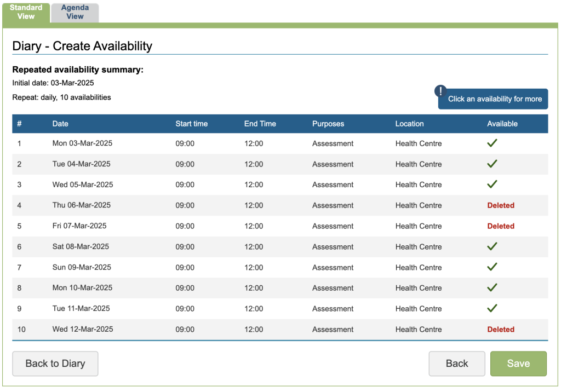
Task: Click the checkmark for Tue 11-Mar-2025
Action: (492, 308)
